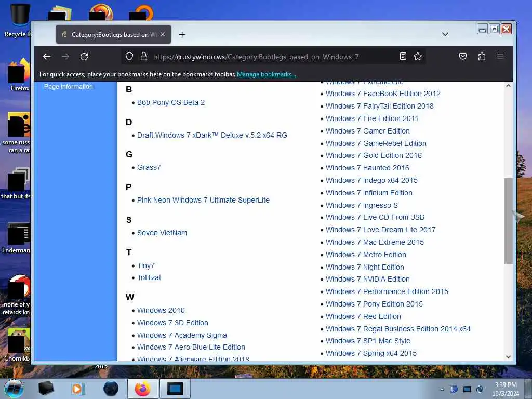Open the dark globe taskbar icon
The image size is (532, 399).
point(111,389)
